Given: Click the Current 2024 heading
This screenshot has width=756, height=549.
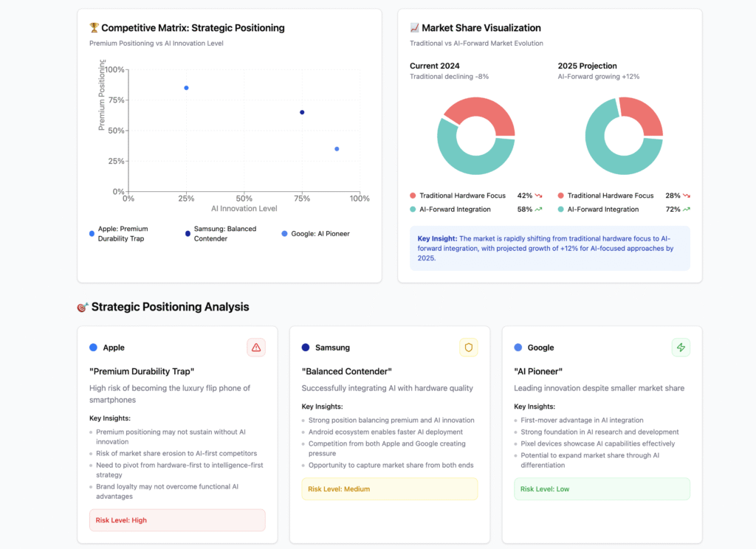Looking at the screenshot, I should (x=434, y=66).
